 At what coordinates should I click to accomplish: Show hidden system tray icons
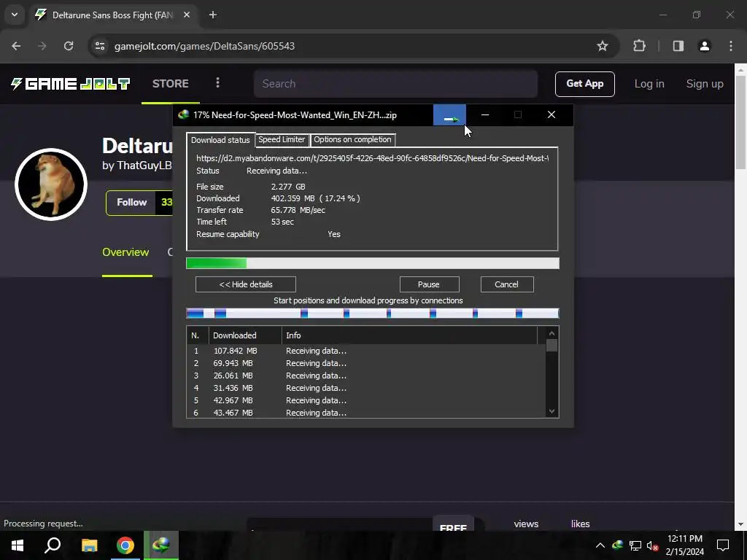[600, 545]
